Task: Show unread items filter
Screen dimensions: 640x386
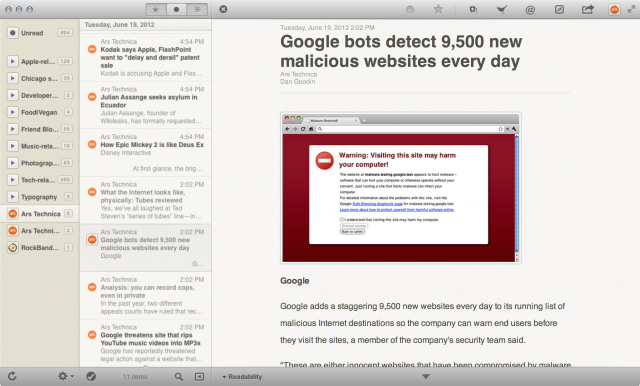Action: coord(176,9)
